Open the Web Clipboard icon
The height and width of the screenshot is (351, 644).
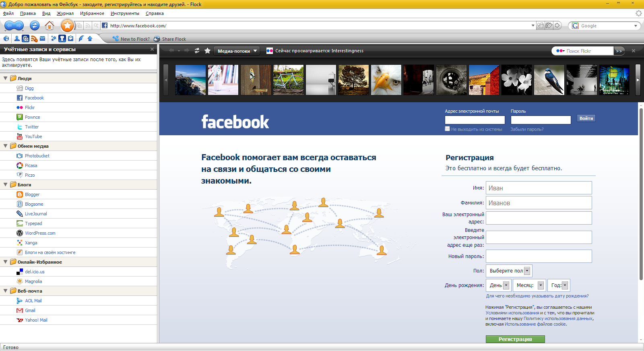click(x=70, y=39)
